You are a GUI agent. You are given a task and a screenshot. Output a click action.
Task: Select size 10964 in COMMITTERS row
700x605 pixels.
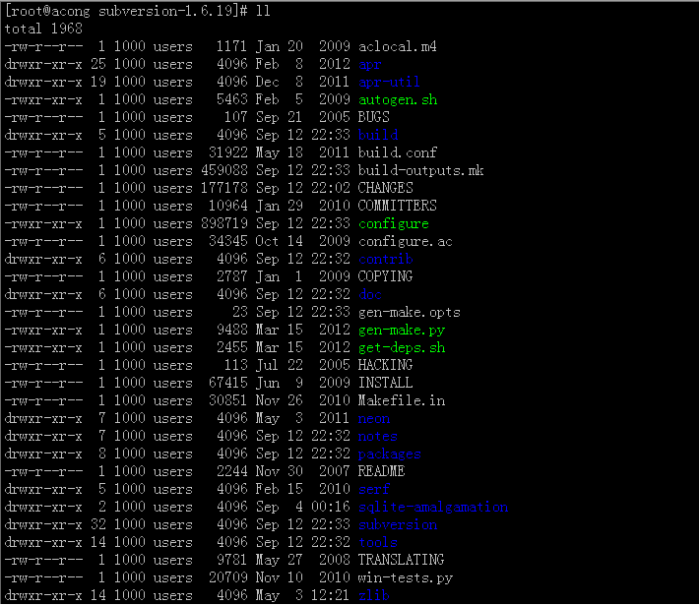click(x=228, y=206)
